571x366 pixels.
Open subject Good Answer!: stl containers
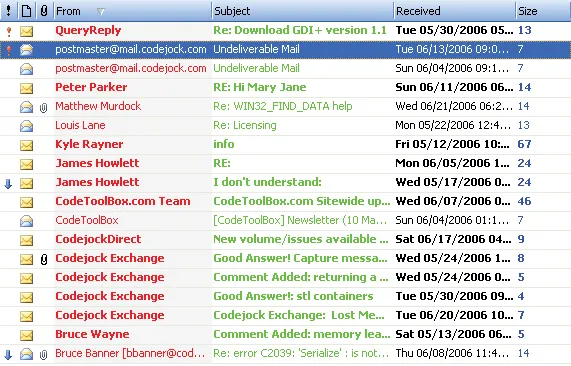293,296
